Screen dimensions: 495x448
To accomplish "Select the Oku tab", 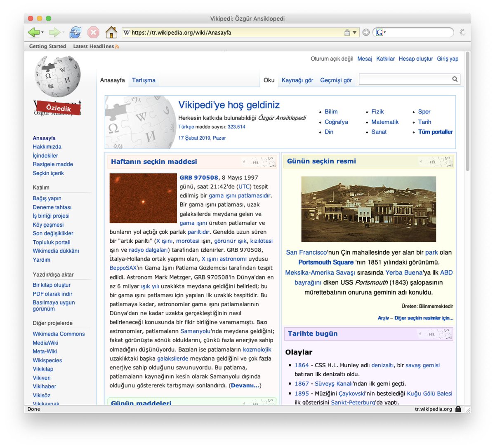I will click(x=269, y=80).
